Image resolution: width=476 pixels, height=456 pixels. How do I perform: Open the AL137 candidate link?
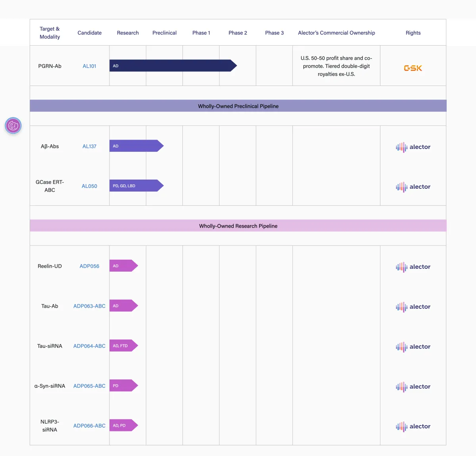point(89,146)
